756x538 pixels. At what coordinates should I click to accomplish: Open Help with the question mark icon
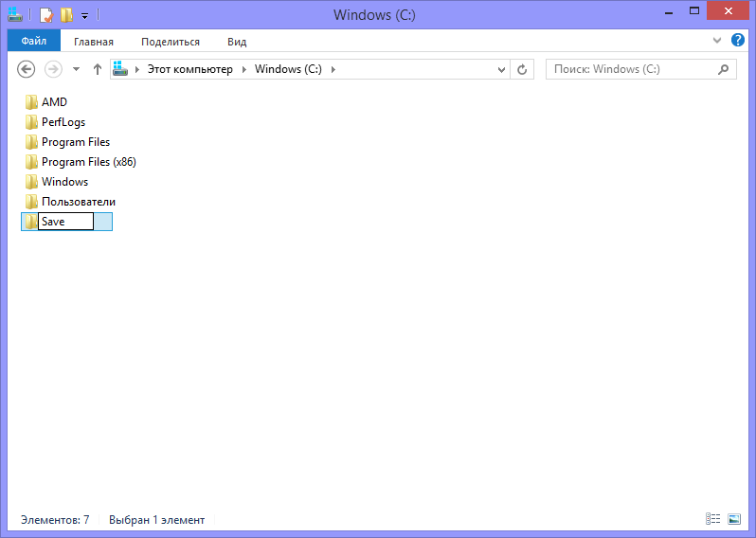(x=738, y=40)
